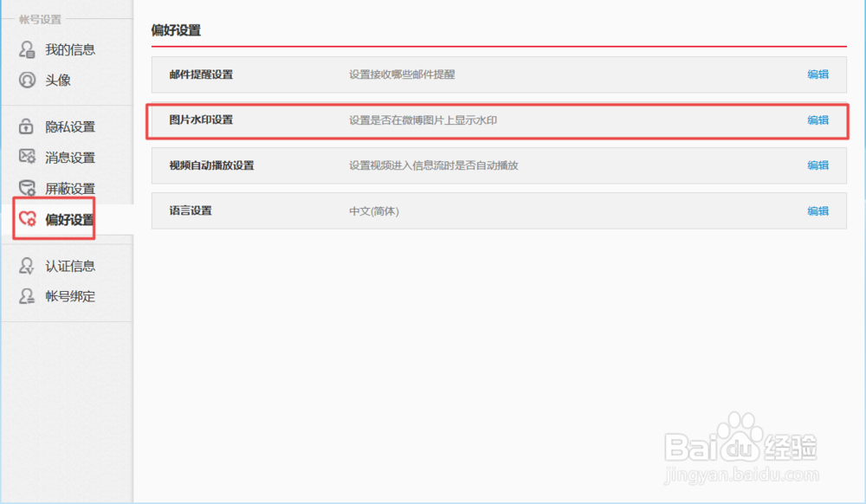Screen dimensions: 866x504
Task: Click the description 设置接收哪些邮件提醒
Action: (402, 74)
